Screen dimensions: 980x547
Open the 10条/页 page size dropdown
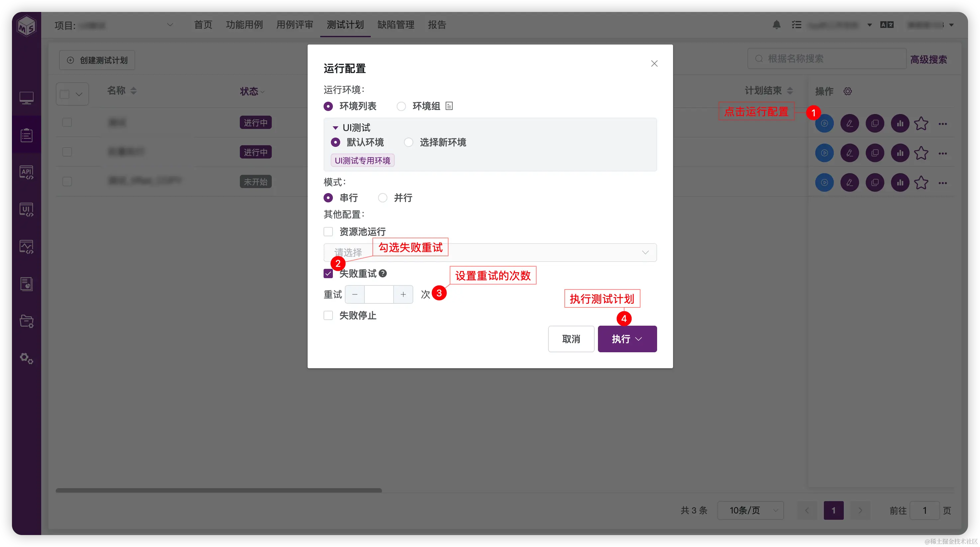[x=750, y=510]
